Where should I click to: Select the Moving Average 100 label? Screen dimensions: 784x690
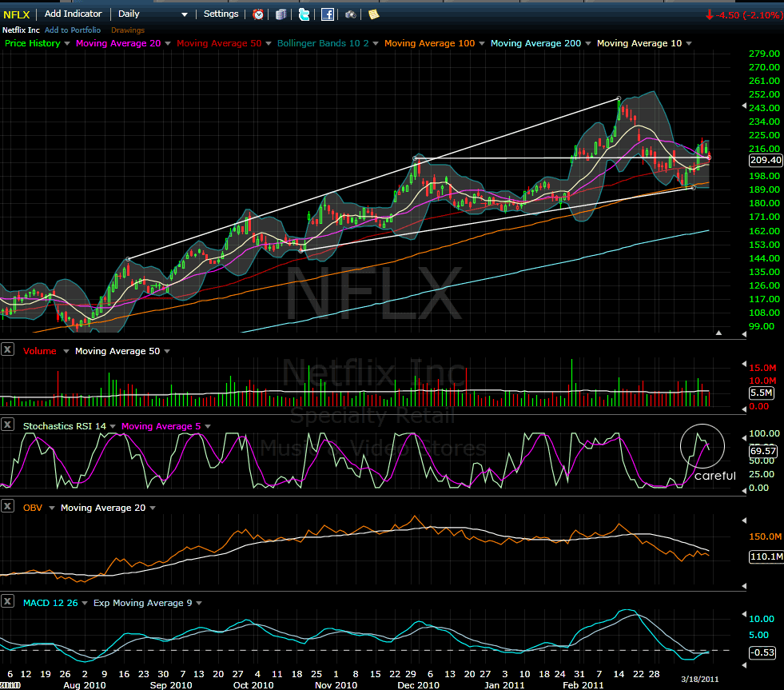[x=429, y=43]
